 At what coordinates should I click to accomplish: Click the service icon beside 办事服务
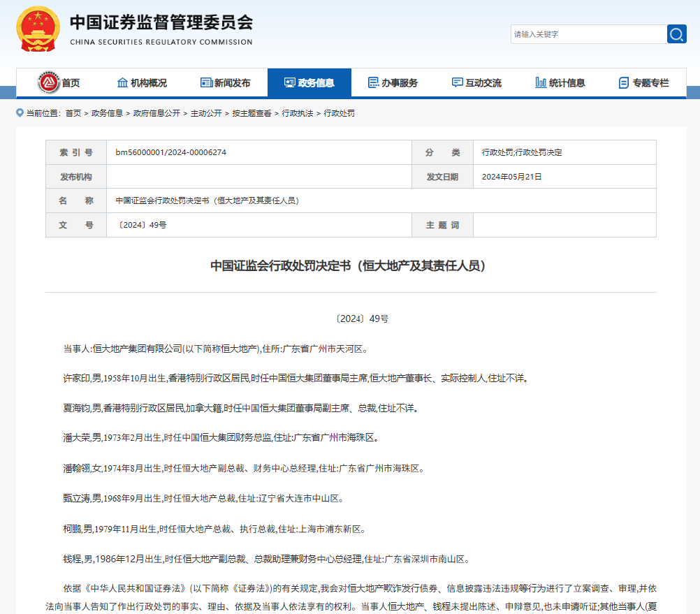click(x=373, y=82)
